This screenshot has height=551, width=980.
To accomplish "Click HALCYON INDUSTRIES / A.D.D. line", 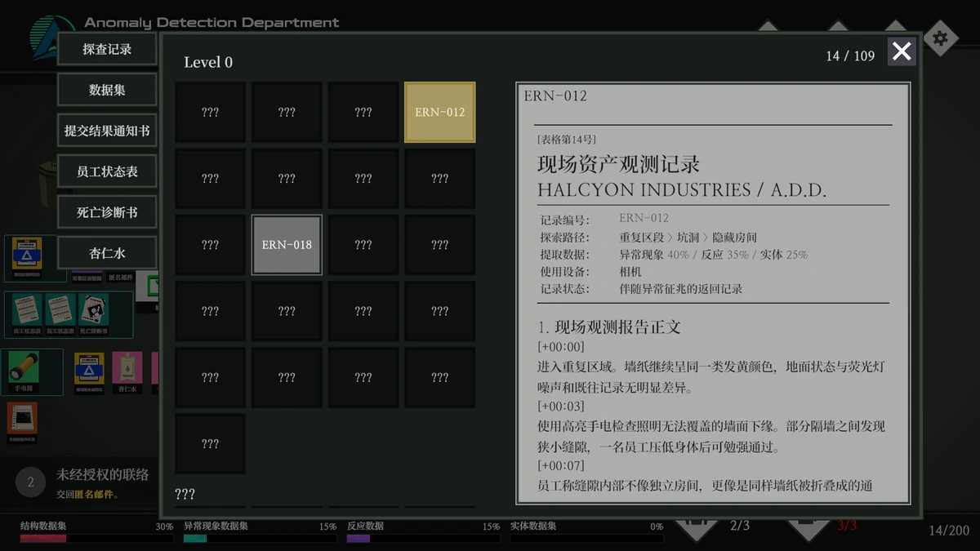I will point(682,190).
